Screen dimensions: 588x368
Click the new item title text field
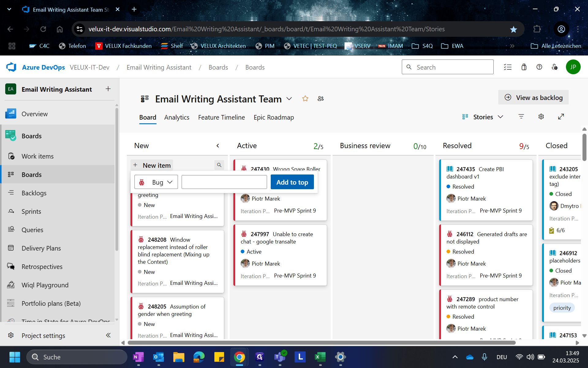(x=224, y=182)
